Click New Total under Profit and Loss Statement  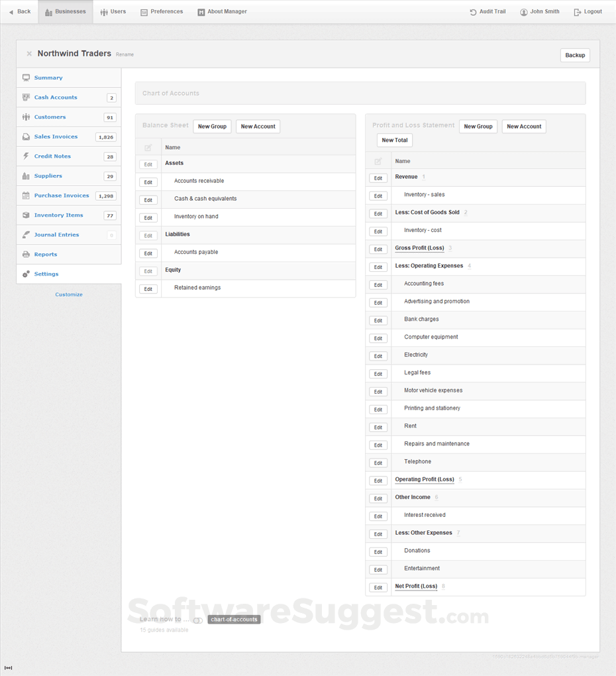pos(394,140)
